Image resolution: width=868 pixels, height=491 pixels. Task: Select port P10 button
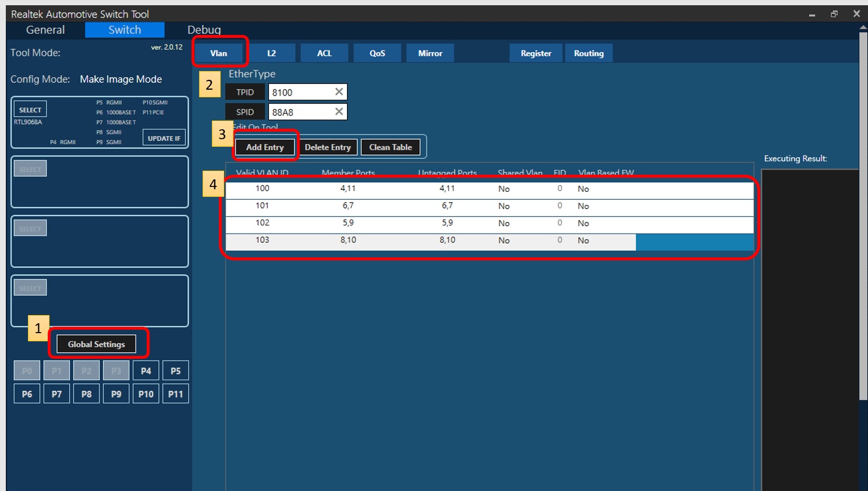(x=146, y=394)
